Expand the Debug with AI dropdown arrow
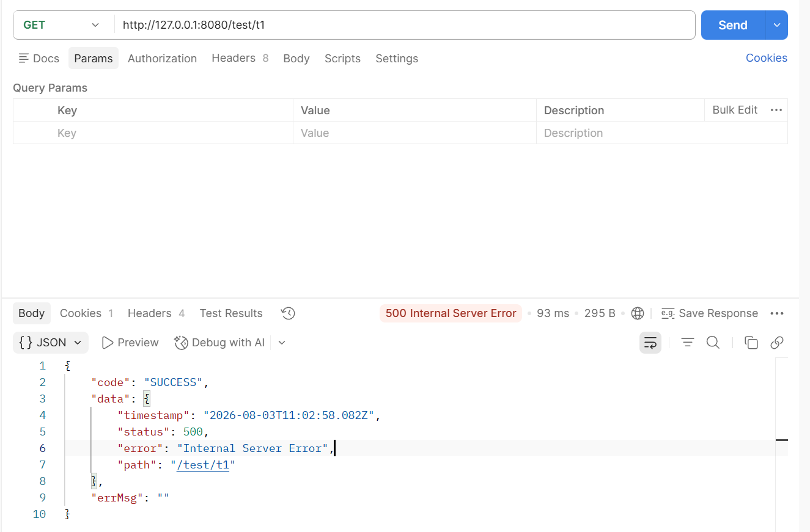The image size is (810, 532). click(282, 343)
